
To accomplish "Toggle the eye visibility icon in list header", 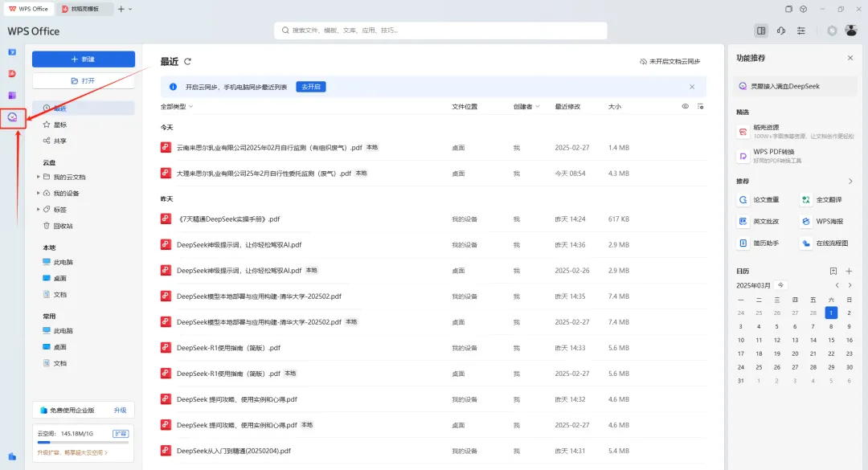I will [686, 106].
